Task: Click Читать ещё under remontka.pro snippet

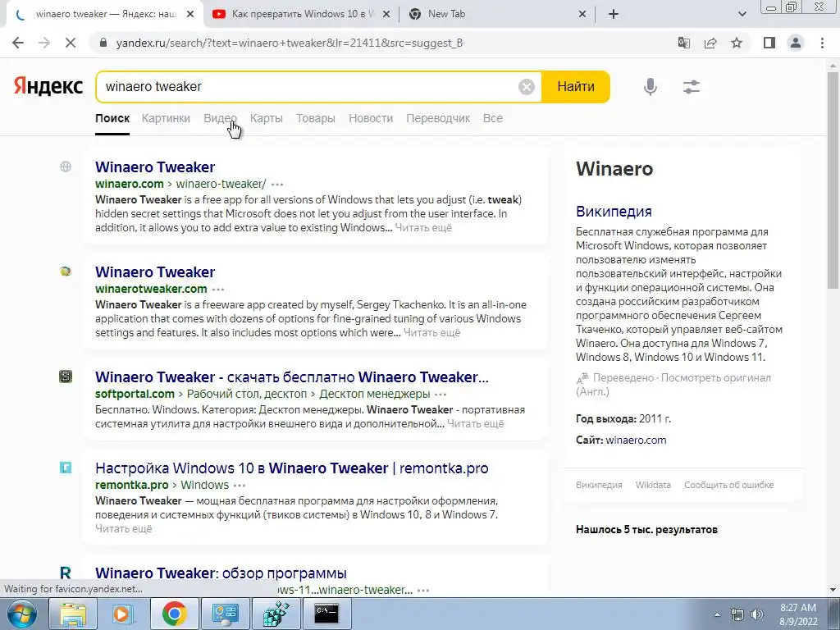Action: (124, 529)
